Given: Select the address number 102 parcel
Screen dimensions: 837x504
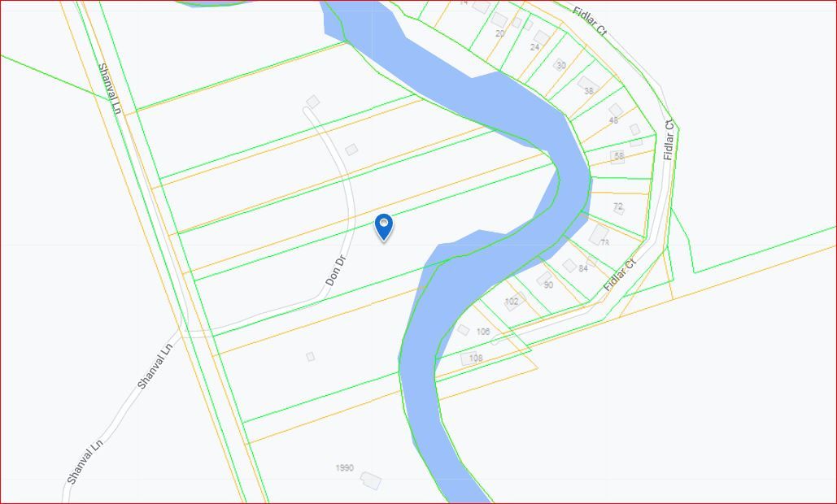Looking at the screenshot, I should [512, 302].
